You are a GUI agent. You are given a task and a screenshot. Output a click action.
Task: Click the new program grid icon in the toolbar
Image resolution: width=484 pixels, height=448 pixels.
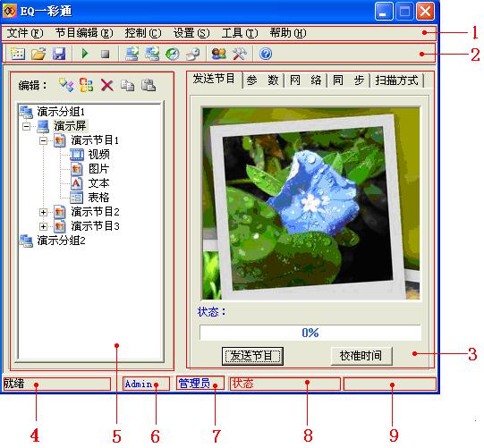click(18, 54)
